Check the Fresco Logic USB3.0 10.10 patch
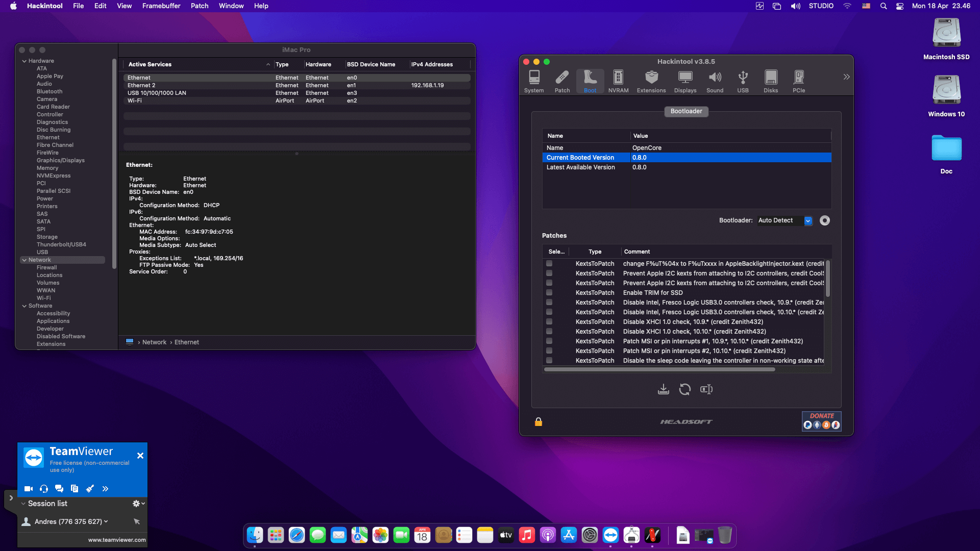This screenshot has height=551, width=980. click(549, 312)
